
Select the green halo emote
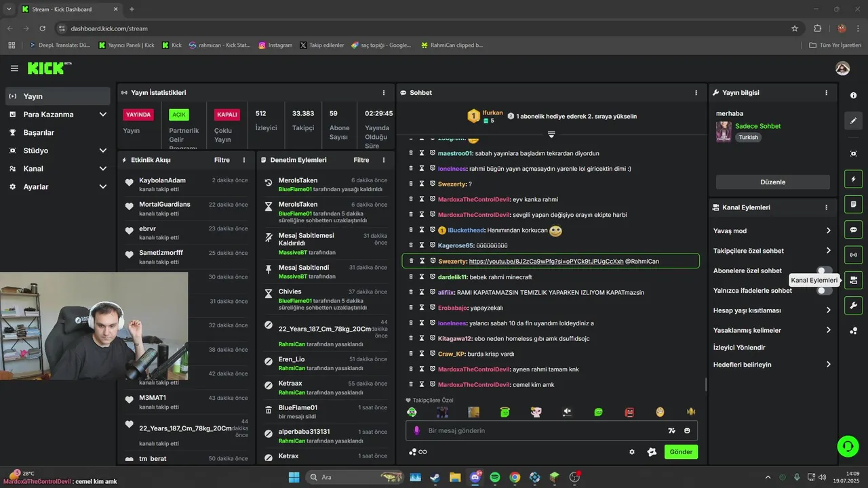505,411
